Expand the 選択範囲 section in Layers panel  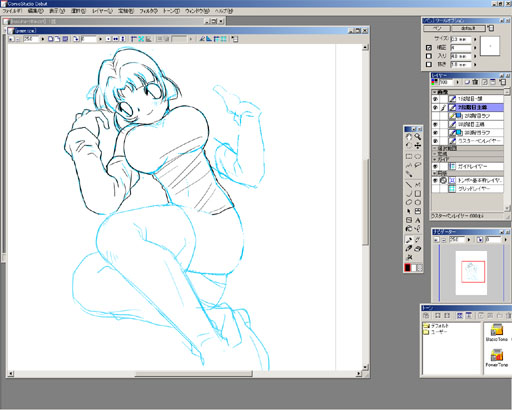click(434, 148)
